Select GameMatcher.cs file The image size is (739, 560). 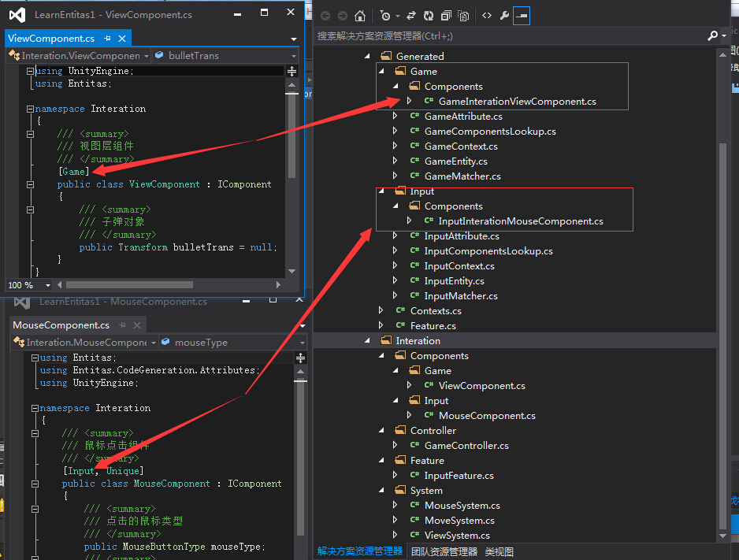click(x=462, y=176)
